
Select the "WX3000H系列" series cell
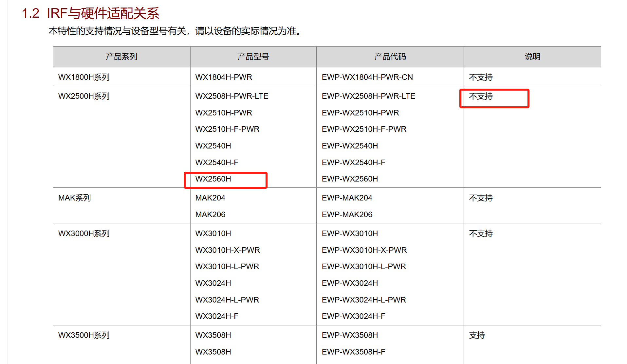(84, 234)
